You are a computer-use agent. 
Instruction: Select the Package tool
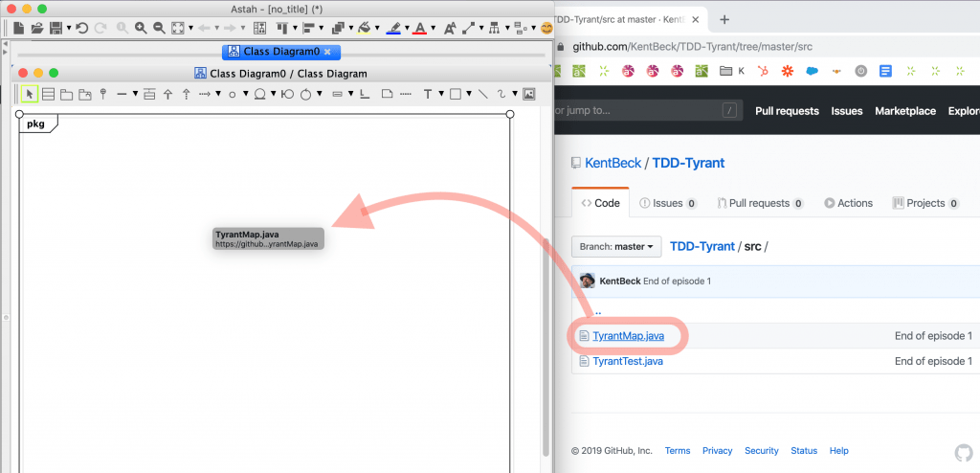pos(66,94)
